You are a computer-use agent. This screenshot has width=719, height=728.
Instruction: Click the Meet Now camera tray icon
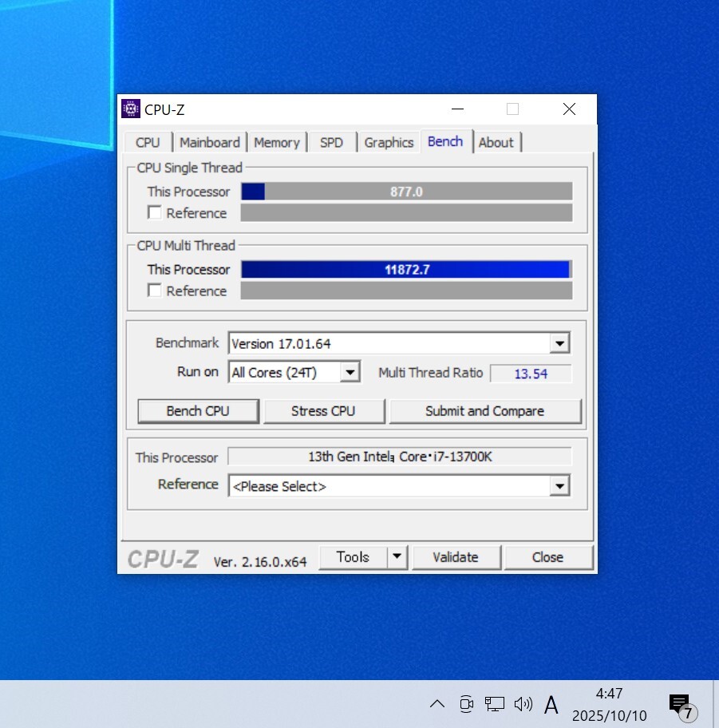[467, 703]
